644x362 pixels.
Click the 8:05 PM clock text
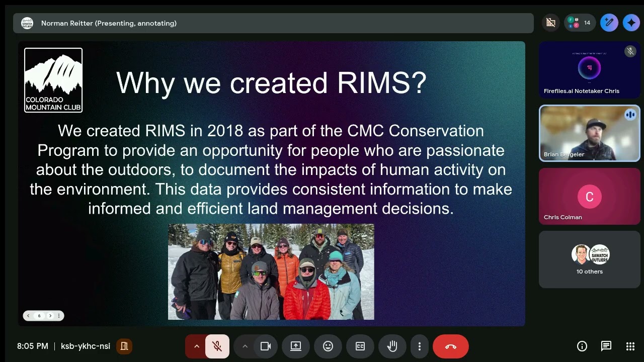click(x=33, y=346)
